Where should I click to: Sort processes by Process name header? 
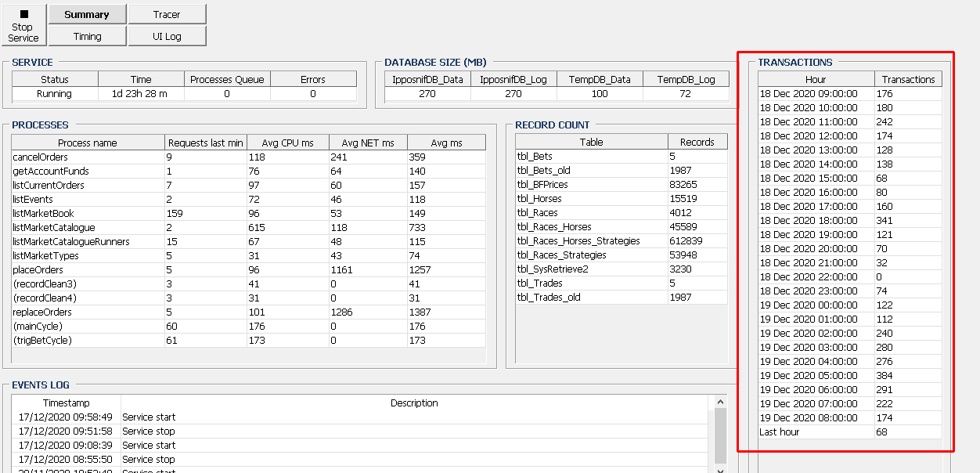pyautogui.click(x=88, y=143)
